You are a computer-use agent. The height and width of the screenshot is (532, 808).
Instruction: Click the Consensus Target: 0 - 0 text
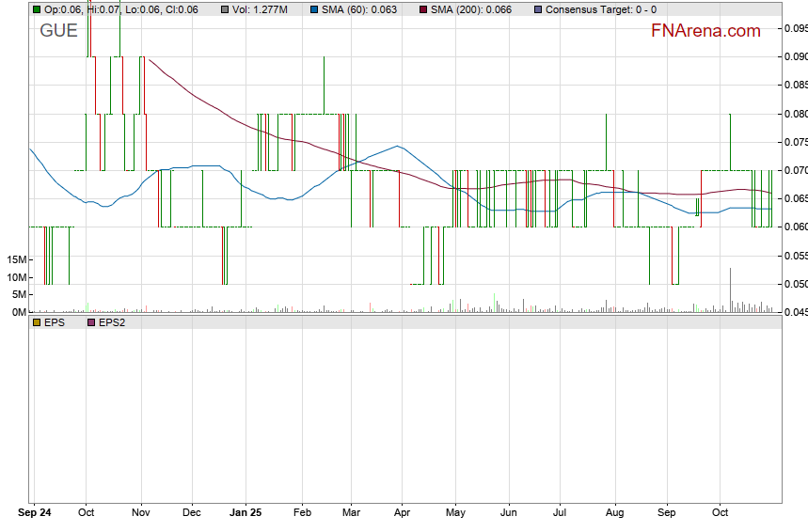coord(601,9)
